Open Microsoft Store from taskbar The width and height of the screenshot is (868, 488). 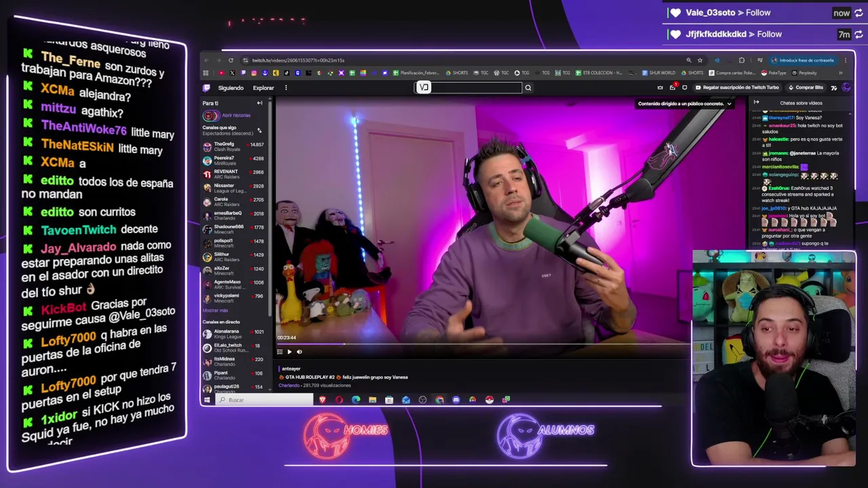click(x=389, y=400)
